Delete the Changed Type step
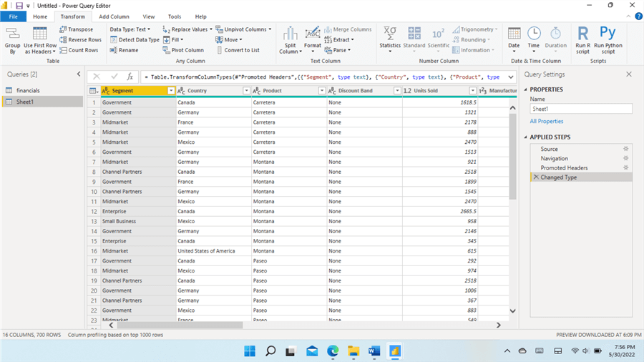Image resolution: width=644 pixels, height=362 pixels. tap(536, 177)
